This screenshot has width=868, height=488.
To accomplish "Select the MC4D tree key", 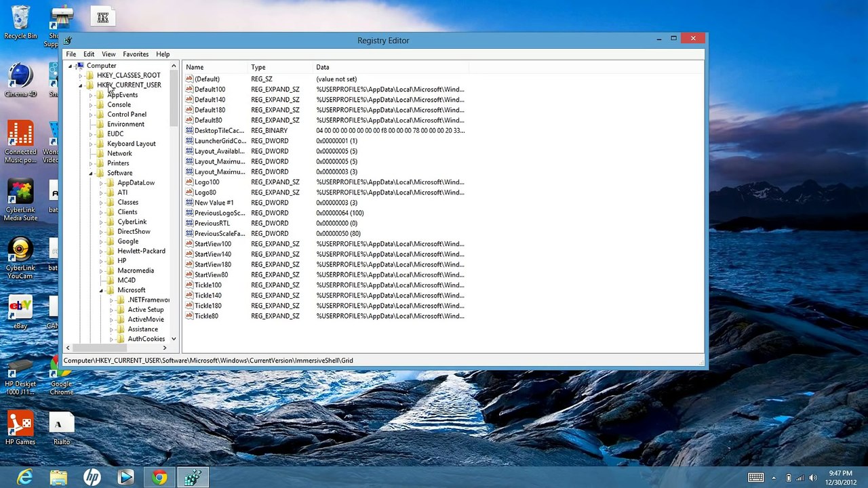I will (126, 281).
